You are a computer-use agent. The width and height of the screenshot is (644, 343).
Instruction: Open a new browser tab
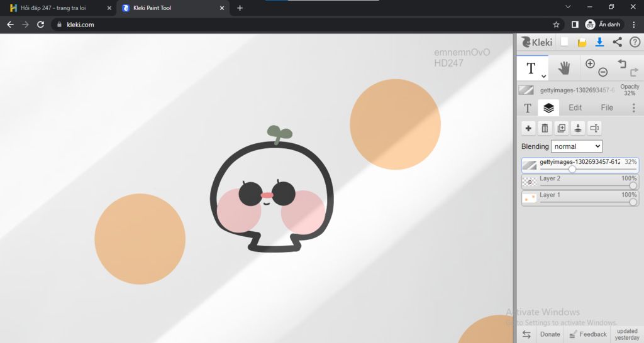pyautogui.click(x=240, y=8)
